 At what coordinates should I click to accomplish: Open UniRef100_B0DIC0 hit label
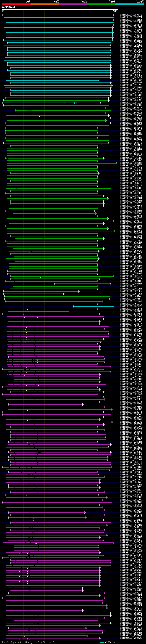tap(131, 311)
